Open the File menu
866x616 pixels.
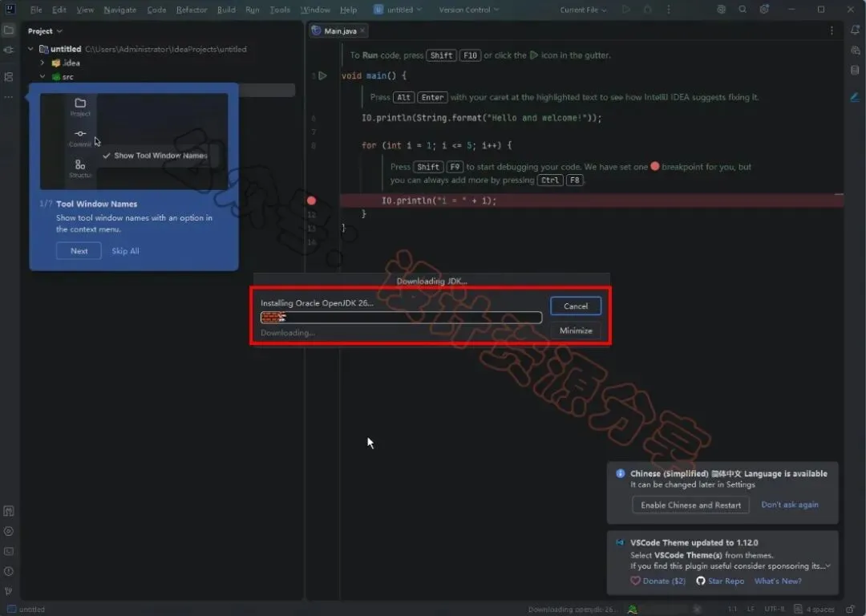point(36,10)
